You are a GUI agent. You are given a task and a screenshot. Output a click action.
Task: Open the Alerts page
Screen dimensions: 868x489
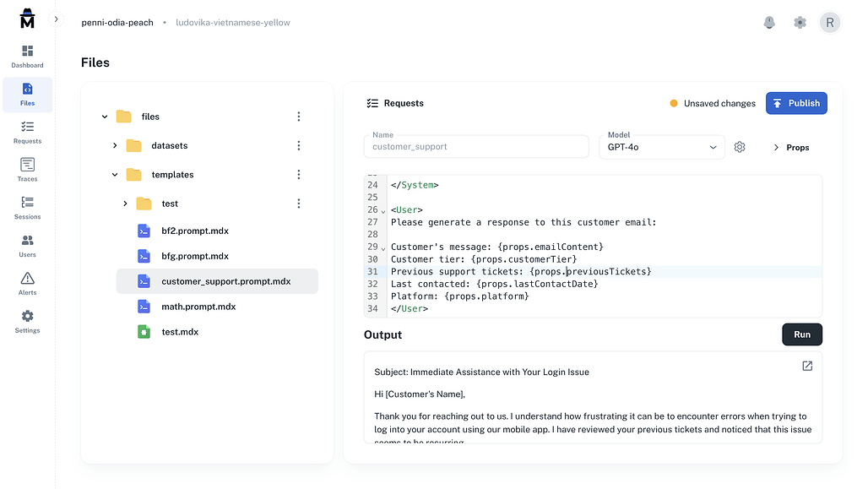[27, 284]
